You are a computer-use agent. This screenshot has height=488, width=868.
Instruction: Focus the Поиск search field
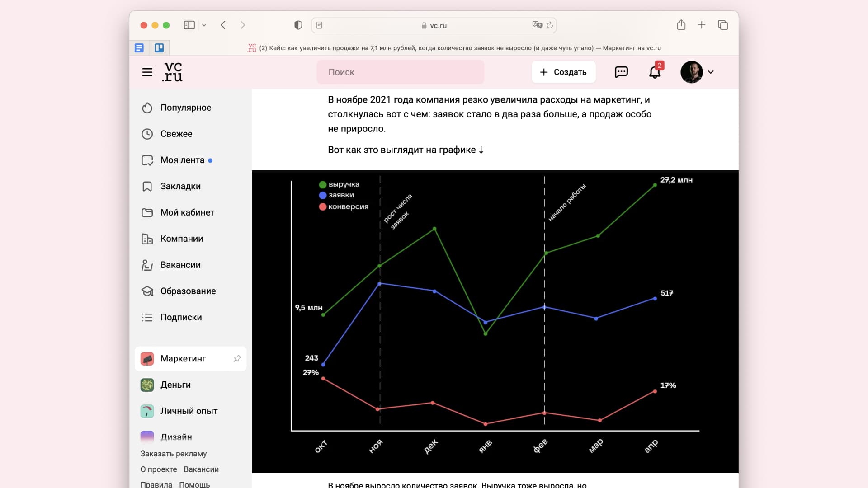400,72
